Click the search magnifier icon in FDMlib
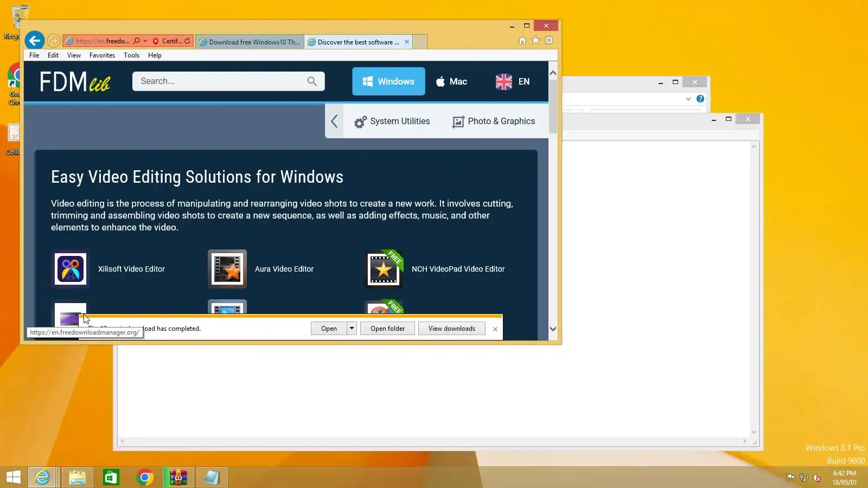The image size is (868, 488). pyautogui.click(x=312, y=81)
